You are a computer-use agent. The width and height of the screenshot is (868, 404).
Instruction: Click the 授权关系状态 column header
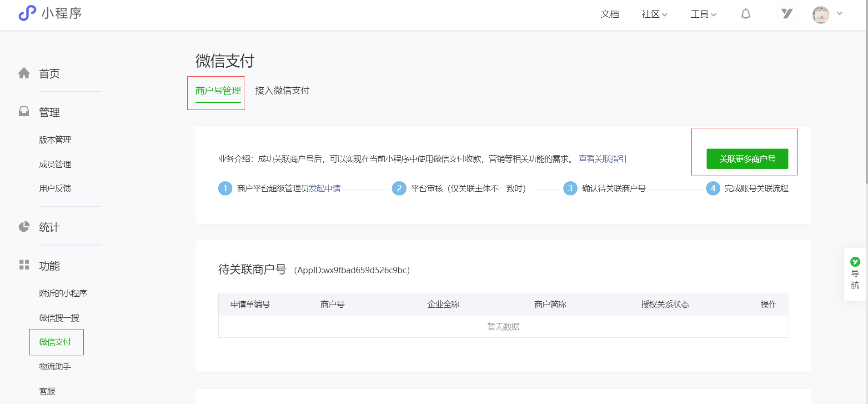click(x=665, y=304)
